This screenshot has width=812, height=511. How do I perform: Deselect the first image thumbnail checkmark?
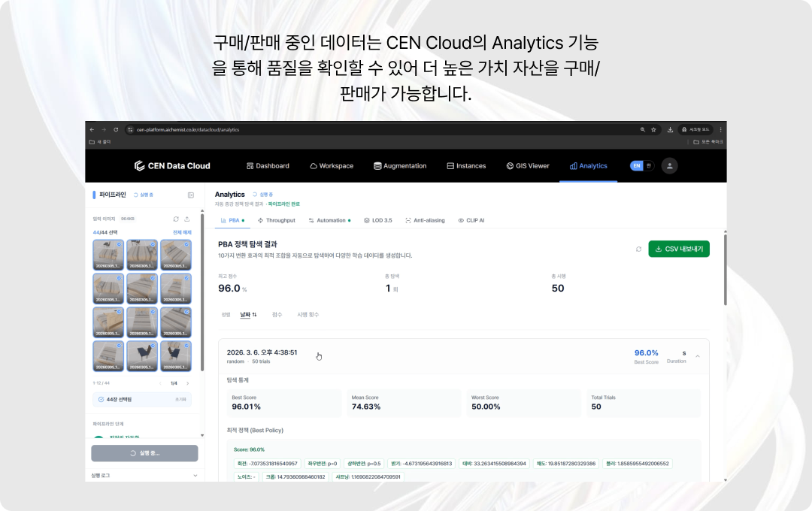point(120,244)
